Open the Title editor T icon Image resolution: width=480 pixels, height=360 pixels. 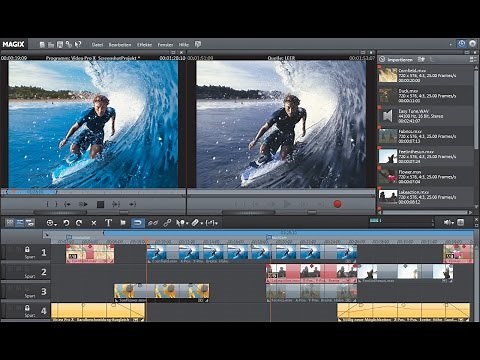pyautogui.click(x=108, y=223)
